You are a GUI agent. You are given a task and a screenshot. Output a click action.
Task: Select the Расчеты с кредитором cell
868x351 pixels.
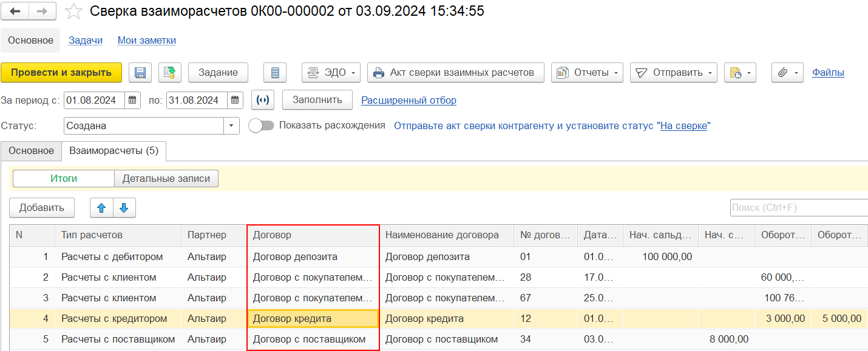(x=118, y=319)
